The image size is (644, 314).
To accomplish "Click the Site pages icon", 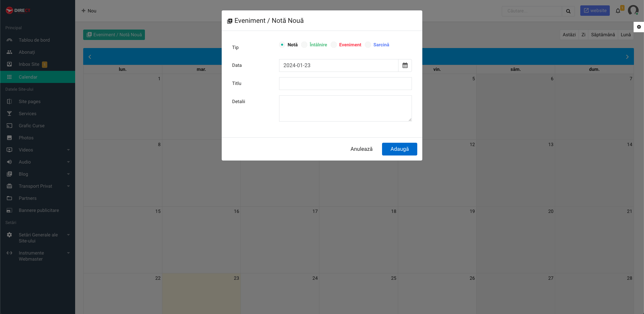I will 9,101.
